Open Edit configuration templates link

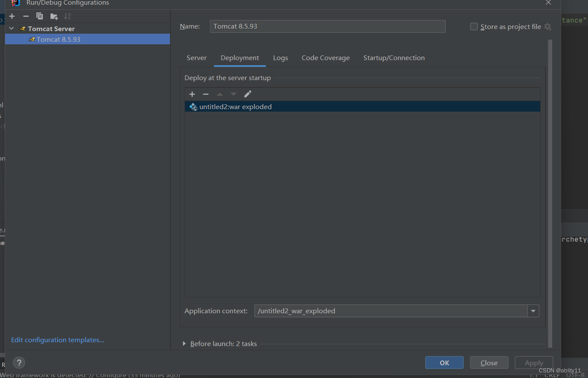[x=58, y=340]
